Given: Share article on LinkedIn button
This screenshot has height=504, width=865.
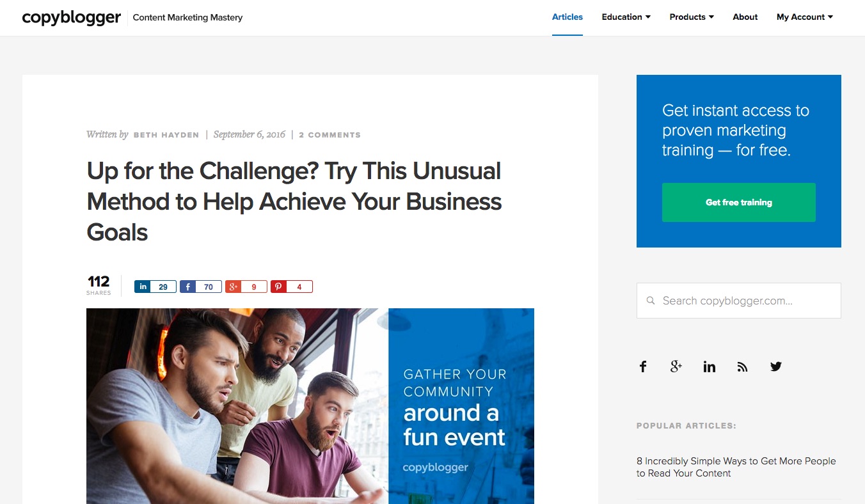Looking at the screenshot, I should [155, 287].
